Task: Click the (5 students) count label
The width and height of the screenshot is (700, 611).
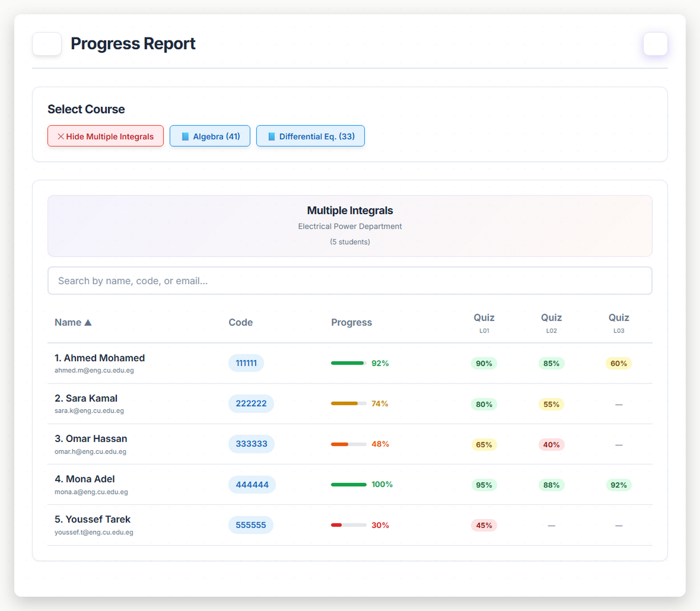Action: coord(350,242)
